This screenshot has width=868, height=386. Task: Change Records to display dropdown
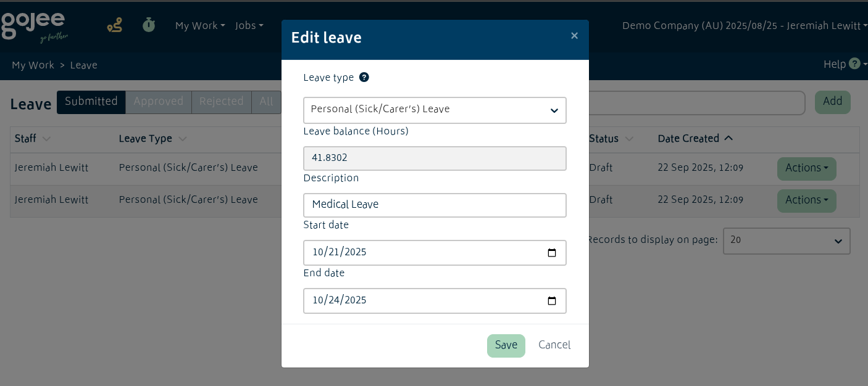coord(786,240)
